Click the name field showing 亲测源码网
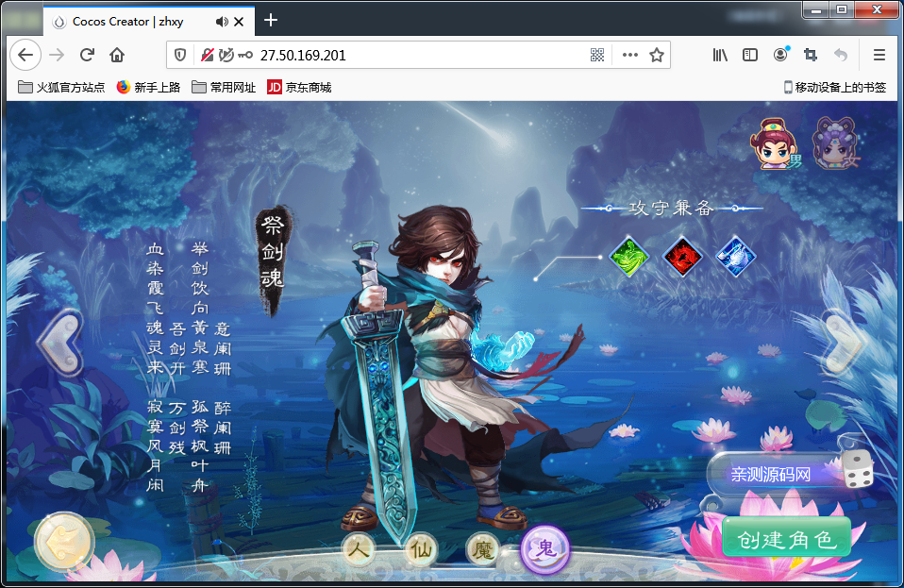The height and width of the screenshot is (588, 904). (775, 475)
